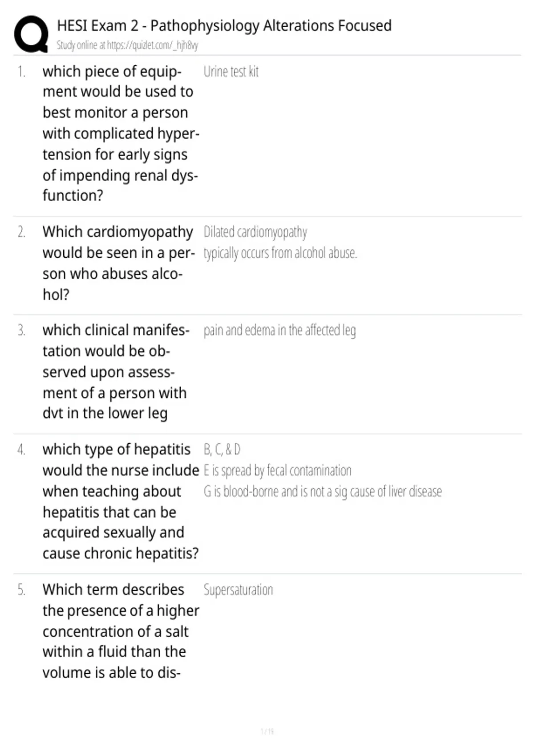
Task: Click the 'B, C, & D' answer
Action: (x=222, y=450)
